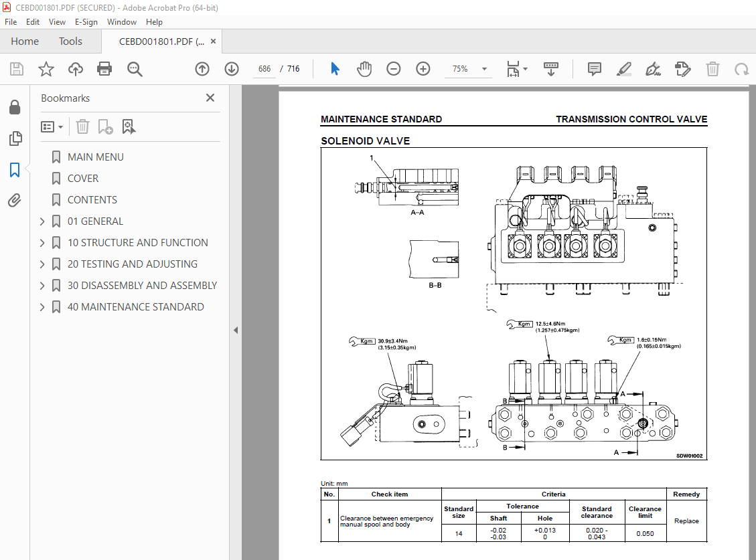Image resolution: width=756 pixels, height=560 pixels.
Task: Switch to the Home tab
Action: pos(25,41)
